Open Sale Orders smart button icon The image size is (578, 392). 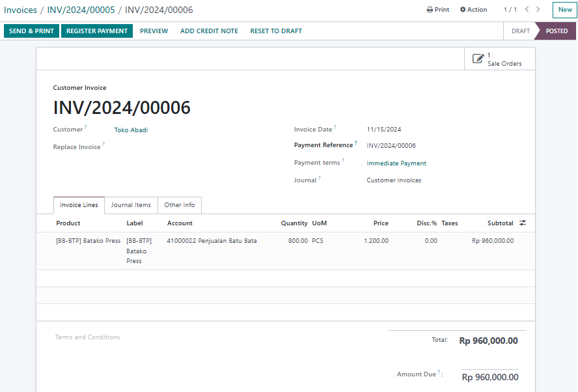(478, 59)
